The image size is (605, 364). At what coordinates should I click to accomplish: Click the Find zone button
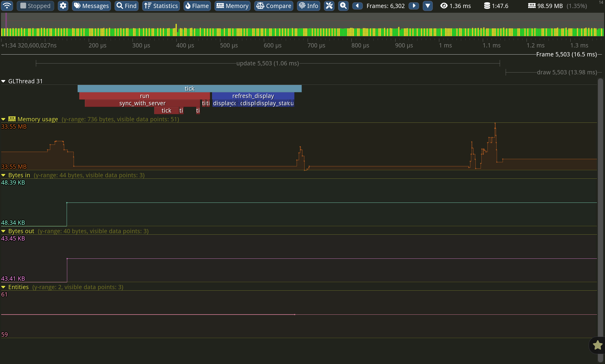click(x=126, y=6)
